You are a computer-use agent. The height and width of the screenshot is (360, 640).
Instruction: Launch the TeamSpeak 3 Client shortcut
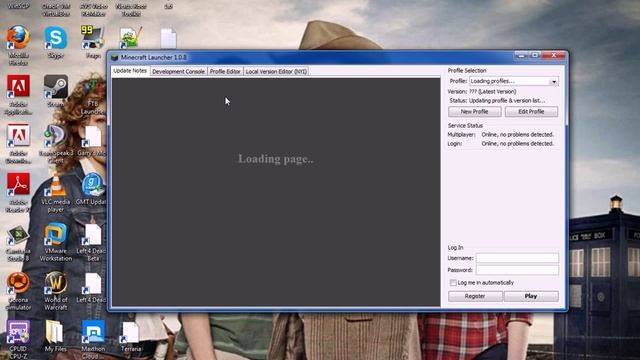(x=56, y=137)
